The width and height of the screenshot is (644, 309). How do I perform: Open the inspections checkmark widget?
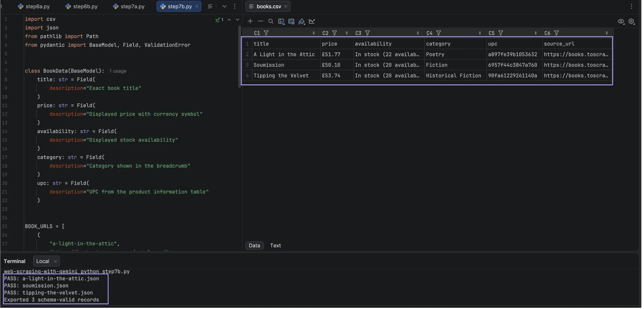[219, 20]
